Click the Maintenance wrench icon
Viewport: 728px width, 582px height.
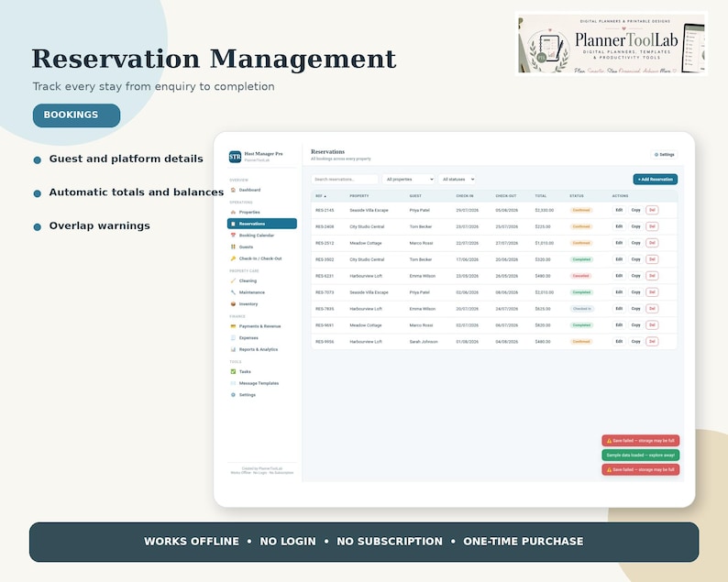(x=233, y=292)
